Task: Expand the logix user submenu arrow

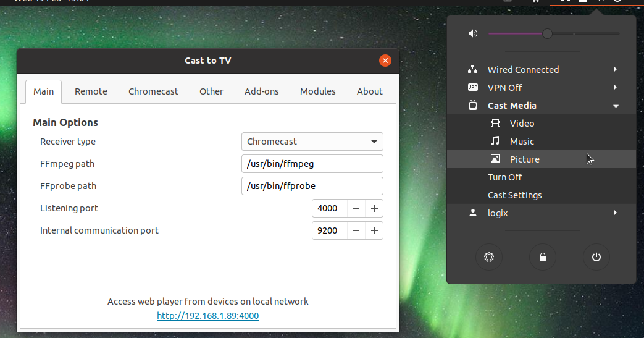Action: click(615, 213)
